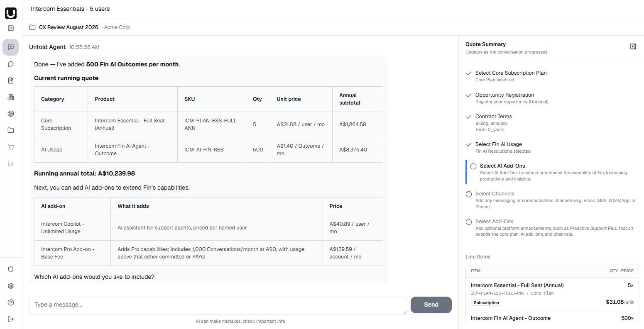This screenshot has width=644, height=329.
Task: Click the Select AI Add-Ons step title
Action: (x=502, y=166)
